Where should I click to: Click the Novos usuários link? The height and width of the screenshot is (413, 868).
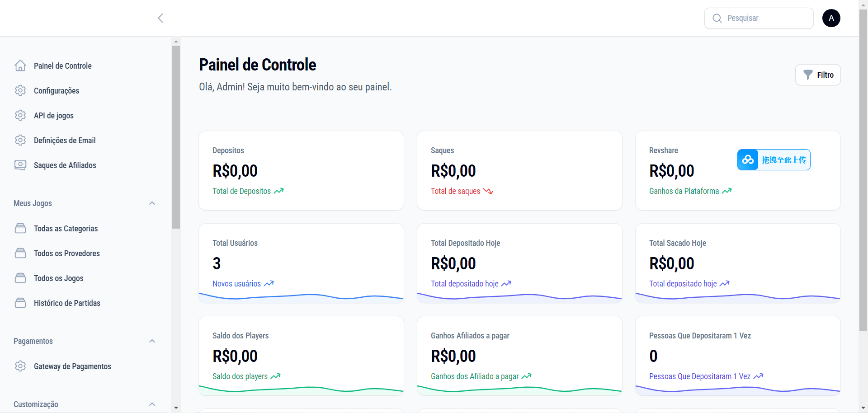(x=237, y=284)
